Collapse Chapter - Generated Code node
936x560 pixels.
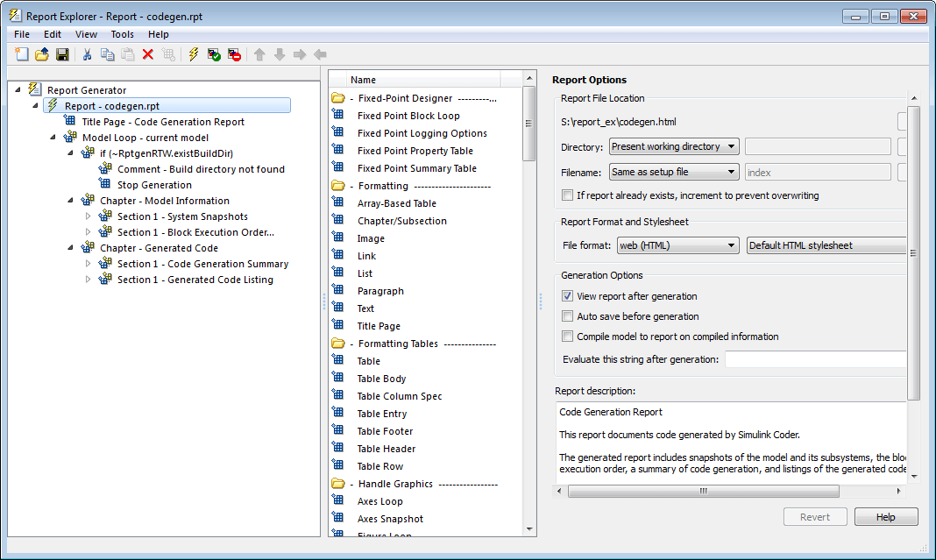(70, 248)
